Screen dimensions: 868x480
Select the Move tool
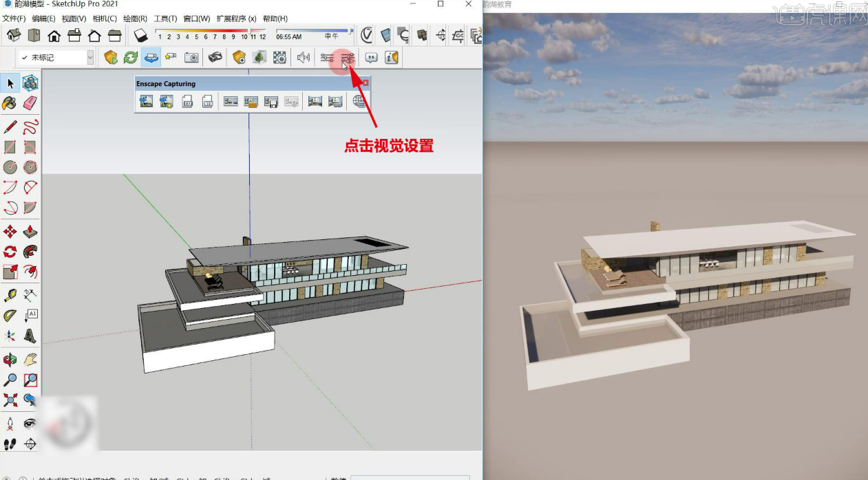[x=10, y=232]
